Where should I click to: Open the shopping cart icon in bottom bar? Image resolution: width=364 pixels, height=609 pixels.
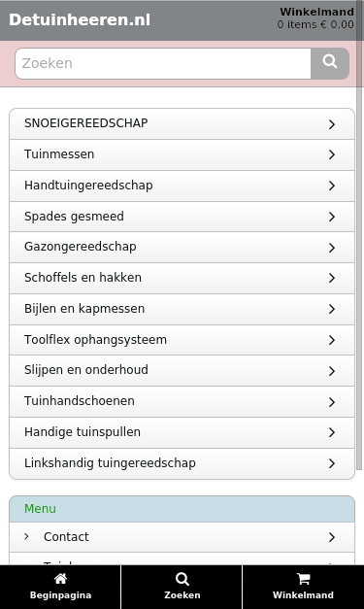[303, 579]
